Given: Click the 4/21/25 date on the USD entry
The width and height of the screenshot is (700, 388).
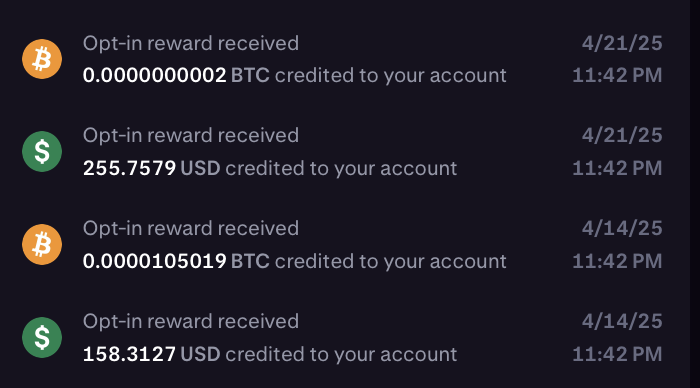Looking at the screenshot, I should coord(622,135).
